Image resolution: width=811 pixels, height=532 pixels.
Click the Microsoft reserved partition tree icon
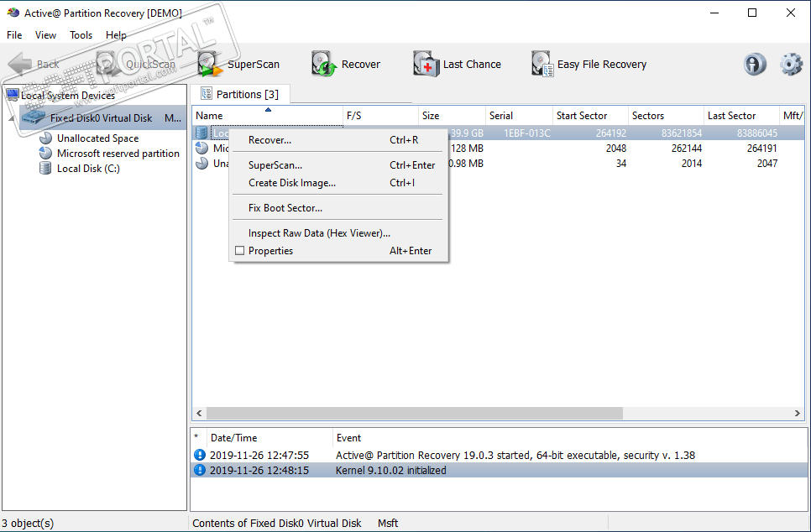46,153
